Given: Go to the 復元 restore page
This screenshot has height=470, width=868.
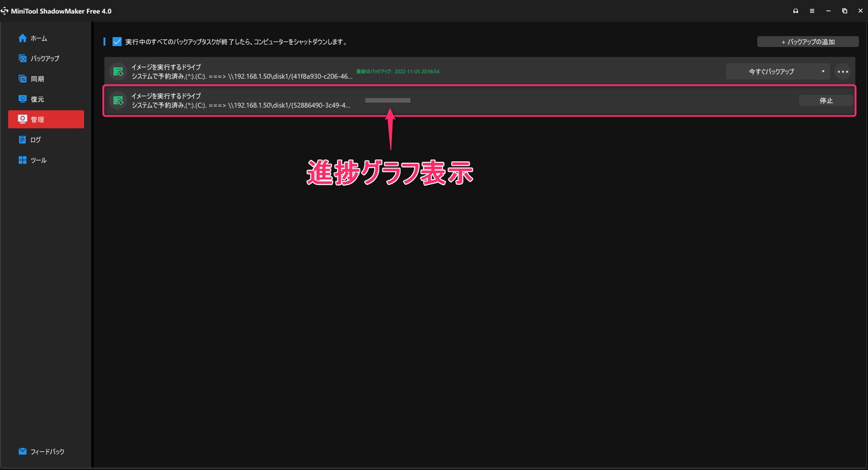Looking at the screenshot, I should (37, 99).
